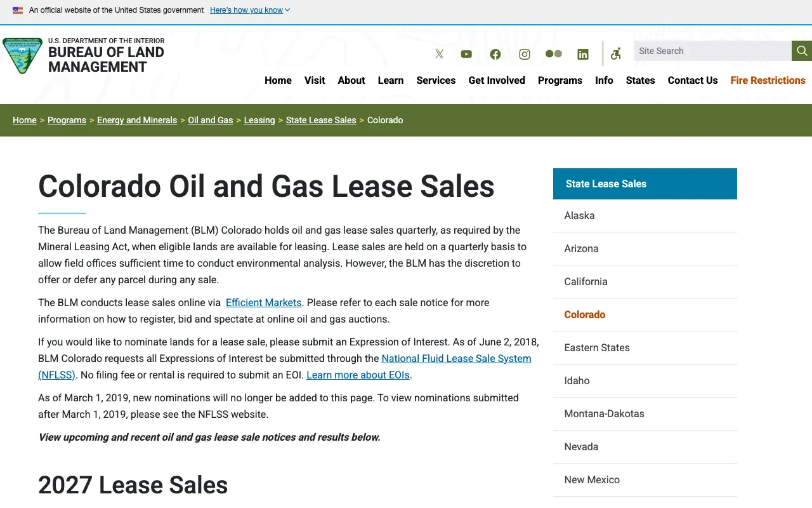This screenshot has width=812, height=508.
Task: Select Montana-Dakotas in the sidebar list
Action: pyautogui.click(x=645, y=414)
